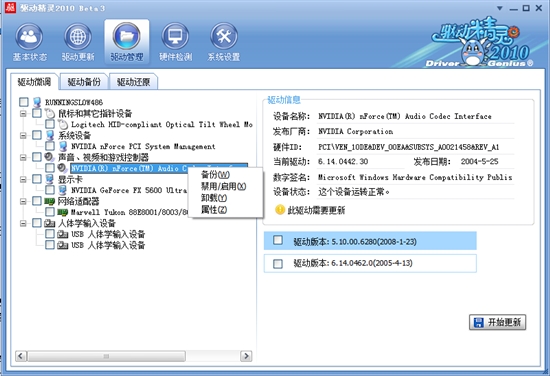550x376 pixels.
Task: Check the 鼠标和其它指针设备 checkbox
Action: coord(37,113)
